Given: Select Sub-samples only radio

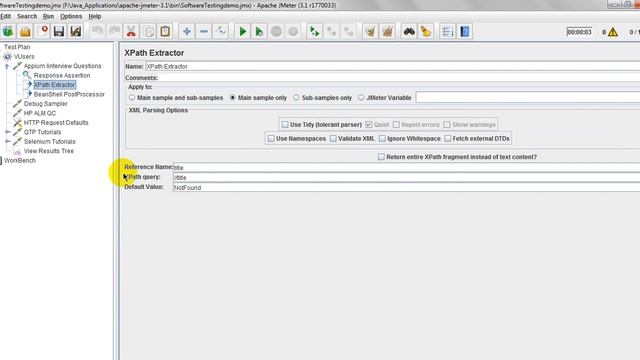Looking at the screenshot, I should [296, 98].
